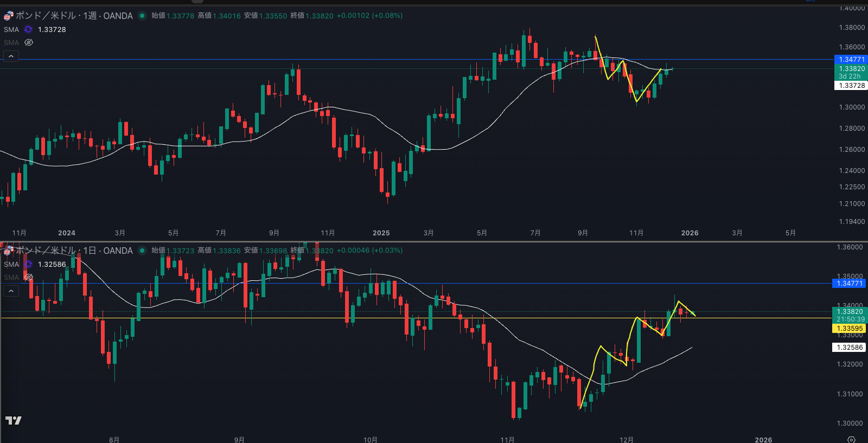The width and height of the screenshot is (868, 443).
Task: Collapse the daily chart indicator legend
Action: (x=11, y=291)
